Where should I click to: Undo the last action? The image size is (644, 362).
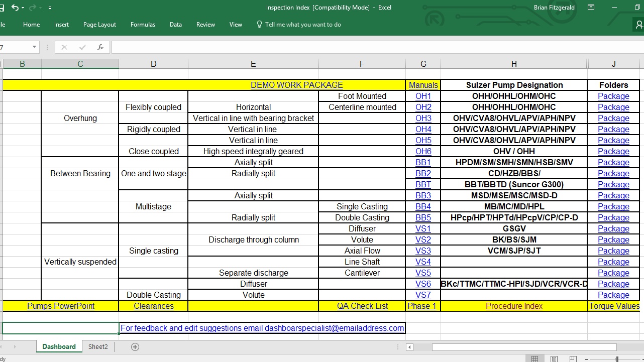pos(15,8)
